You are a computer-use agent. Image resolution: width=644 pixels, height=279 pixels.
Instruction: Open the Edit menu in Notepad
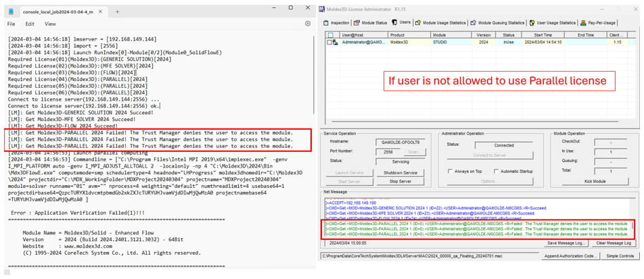pos(30,24)
